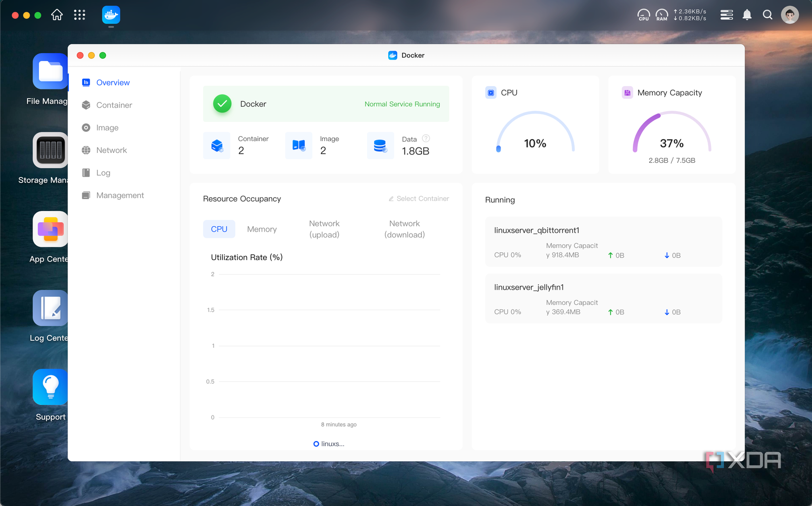Screen dimensions: 812x506
Task: Click the Docker icon in the top bar
Action: click(x=111, y=15)
